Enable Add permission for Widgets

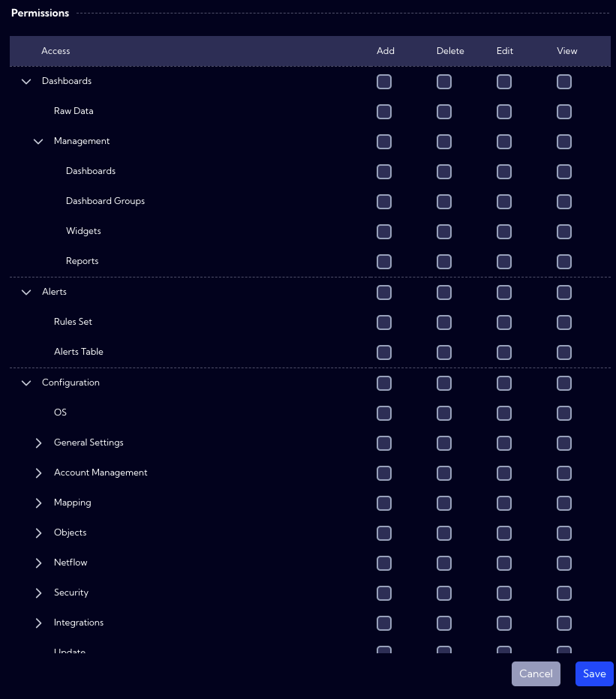[x=384, y=232]
